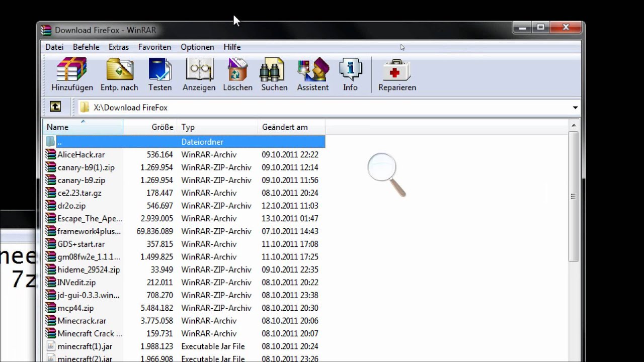Click the WinRAR title bar icon
Screen dimensions: 644x362
click(x=46, y=30)
